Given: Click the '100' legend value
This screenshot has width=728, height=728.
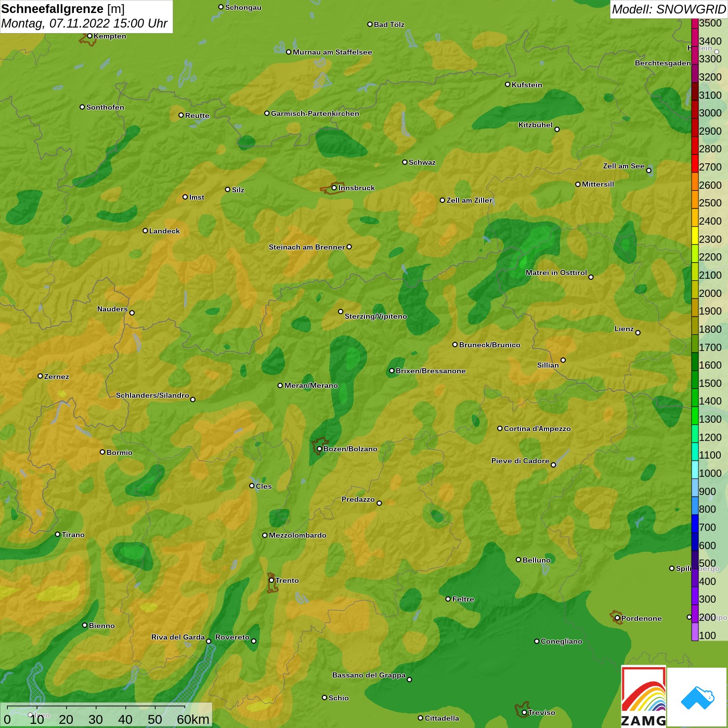Looking at the screenshot, I should [708, 635].
